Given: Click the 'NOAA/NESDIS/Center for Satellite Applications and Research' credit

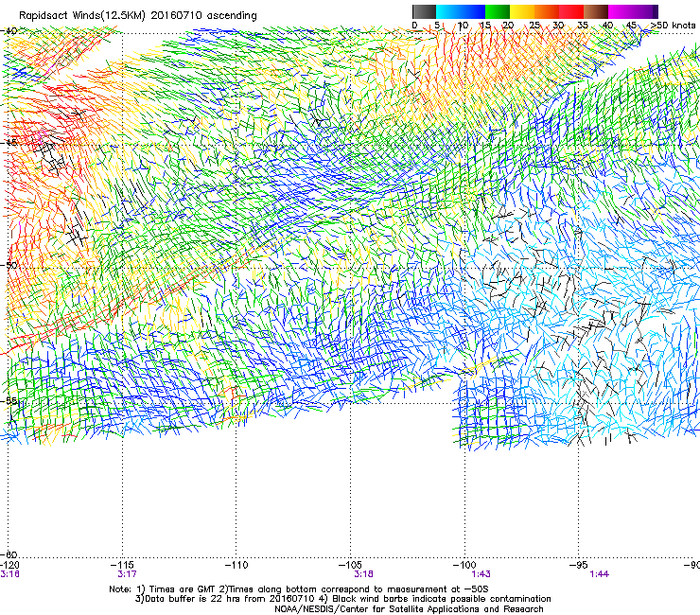Looking at the screenshot, I should (409, 609).
